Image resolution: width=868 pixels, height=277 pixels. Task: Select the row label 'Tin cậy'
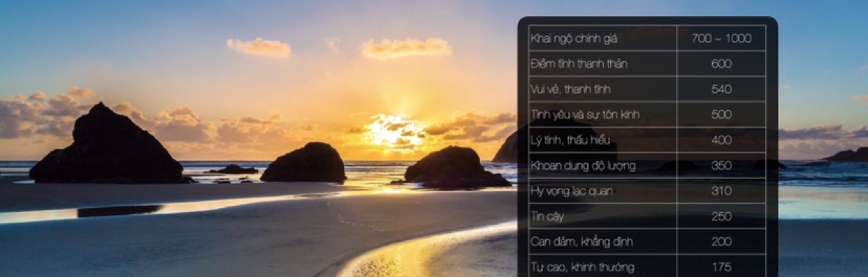(547, 216)
